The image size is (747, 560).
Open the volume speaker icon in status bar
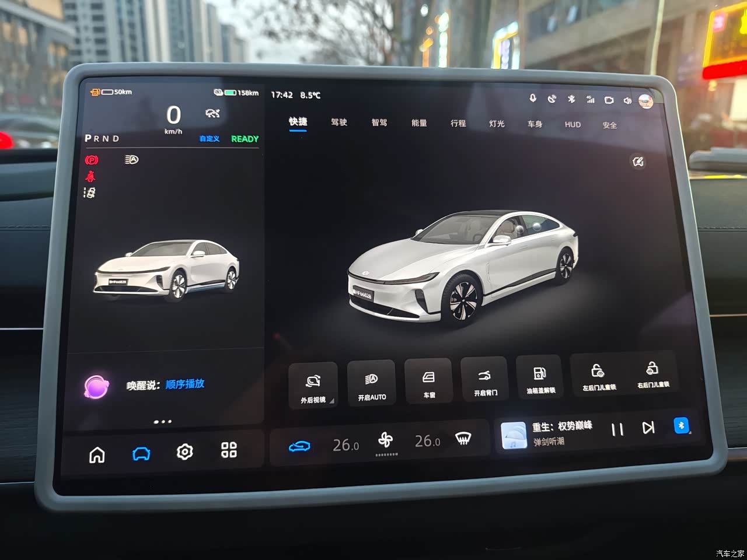(x=627, y=100)
